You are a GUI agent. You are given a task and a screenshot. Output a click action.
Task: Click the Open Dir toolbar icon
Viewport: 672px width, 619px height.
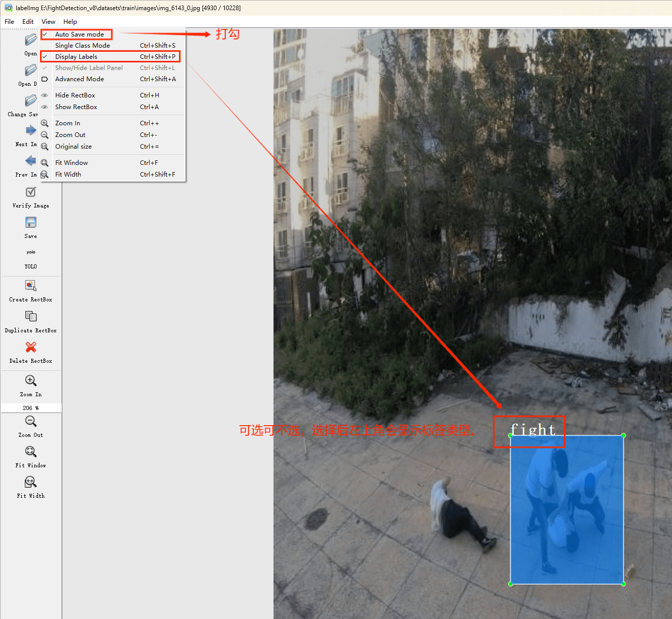(x=30, y=70)
